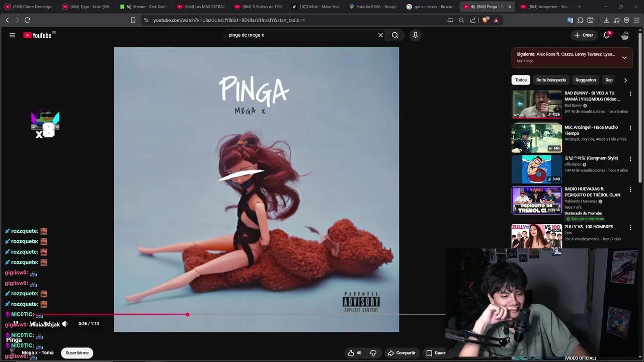Open the Mix Arcángel thumbnail

[537, 138]
